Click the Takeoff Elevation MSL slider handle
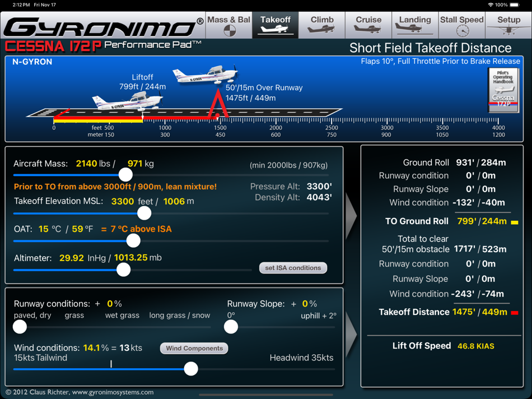Screen dimensions: 532x399 pyautogui.click(x=144, y=214)
